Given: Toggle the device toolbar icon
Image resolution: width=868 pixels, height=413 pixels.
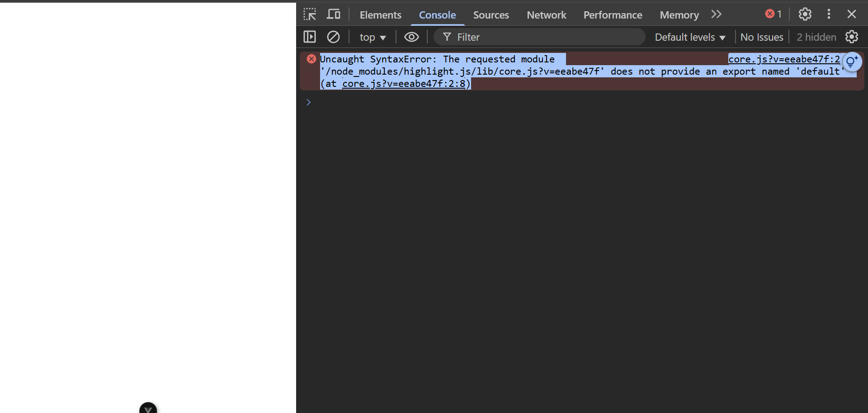Looking at the screenshot, I should coord(334,14).
